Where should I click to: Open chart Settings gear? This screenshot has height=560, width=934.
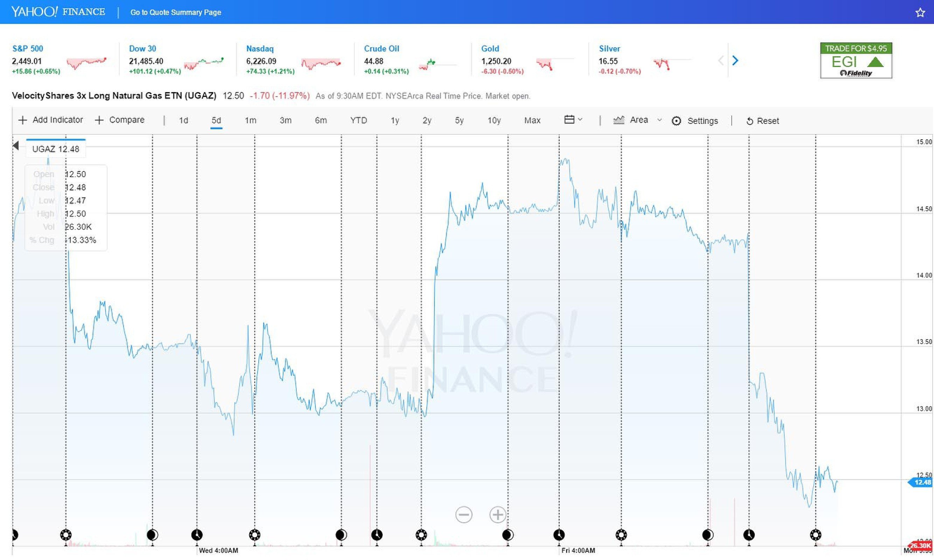click(695, 121)
